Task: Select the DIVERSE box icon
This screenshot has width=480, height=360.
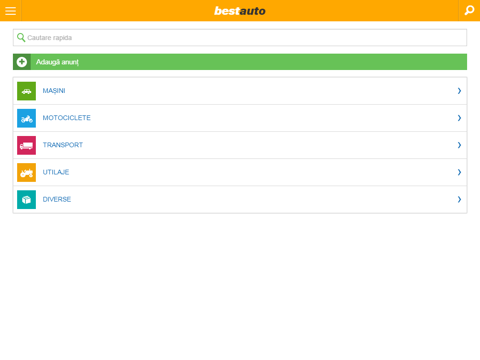Action: click(26, 200)
